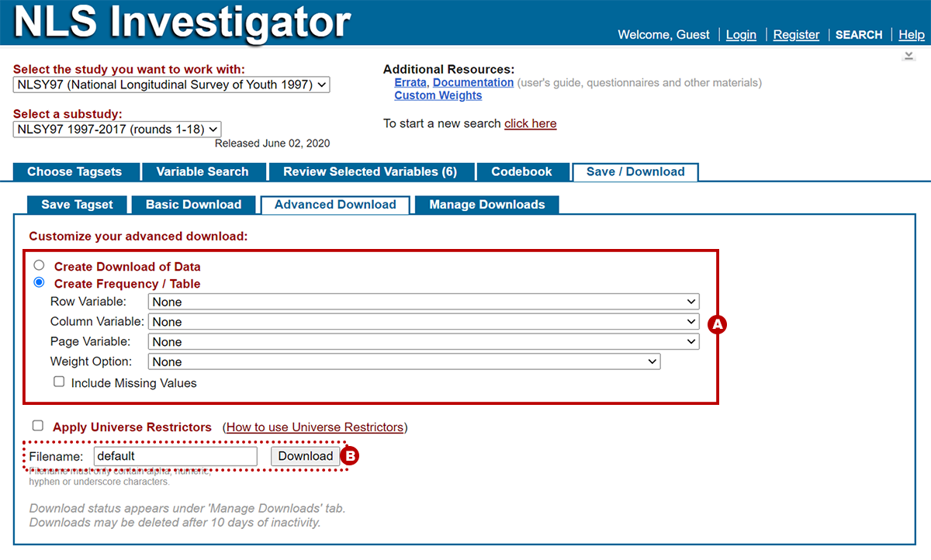Open Review Selected Variables (6) tab

coord(370,171)
